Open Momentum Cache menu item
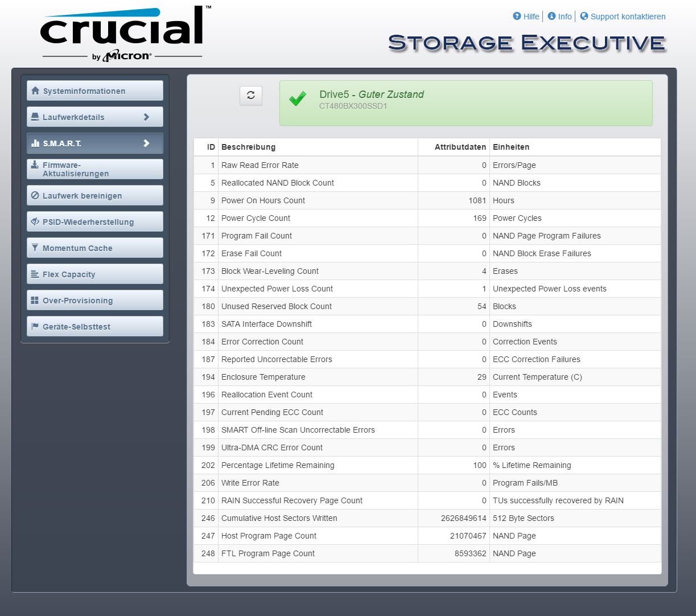Viewport: 696px width, 616px height. (x=95, y=248)
